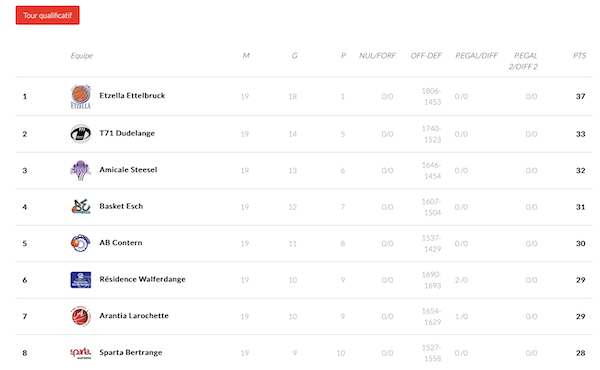This screenshot has width=600, height=370.
Task: Open the Etzella Ettelbruck basketball logo
Action: coord(81,96)
